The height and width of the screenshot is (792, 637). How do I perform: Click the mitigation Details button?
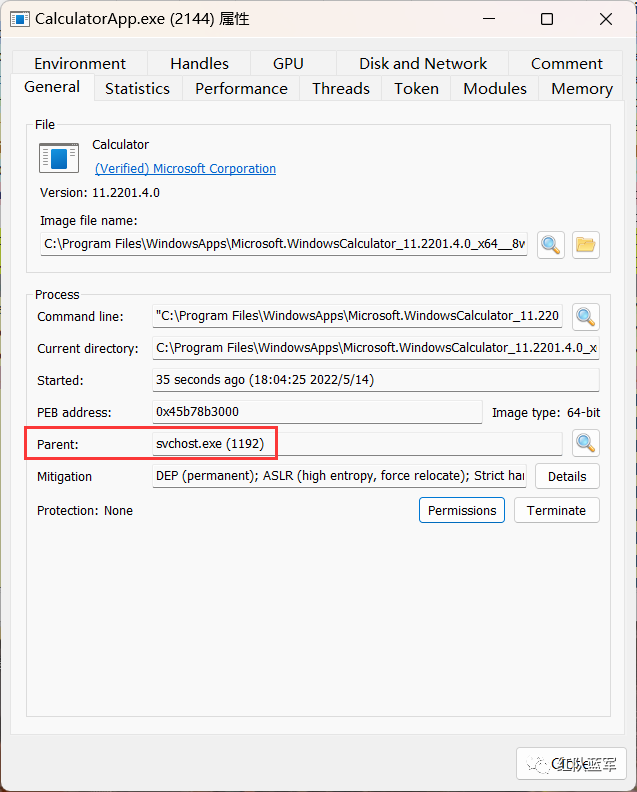coord(567,476)
